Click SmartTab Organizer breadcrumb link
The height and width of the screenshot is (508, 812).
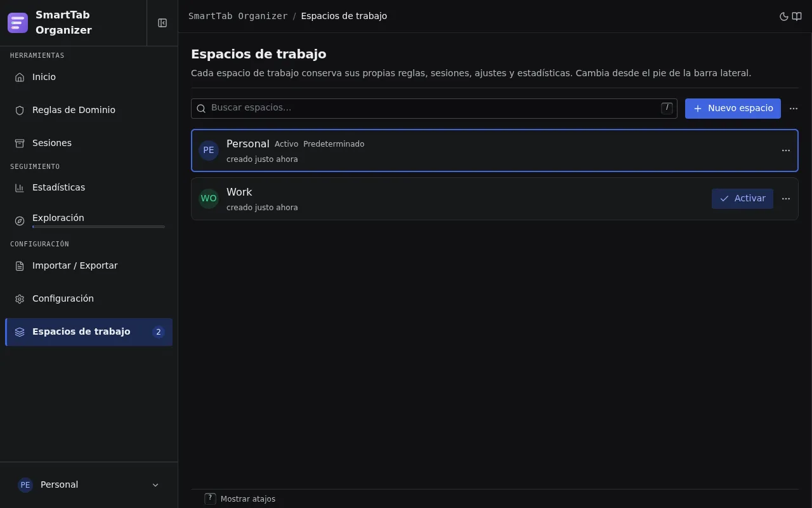[x=238, y=17]
